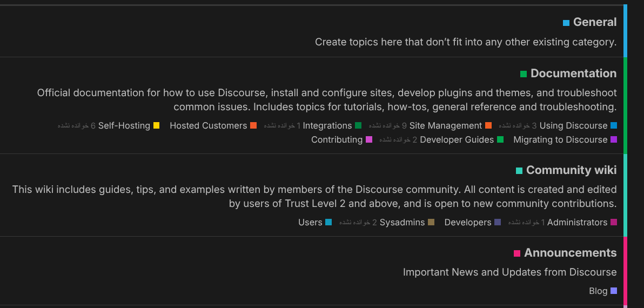Click purple square beside Migrating to Discourse
Screen dimensions: 644x308
tap(614, 139)
